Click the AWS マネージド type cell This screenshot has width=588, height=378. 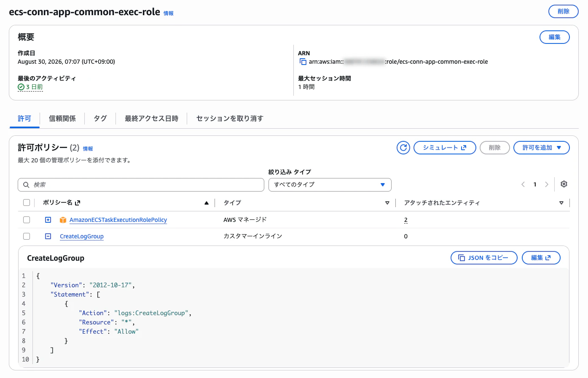click(x=245, y=220)
